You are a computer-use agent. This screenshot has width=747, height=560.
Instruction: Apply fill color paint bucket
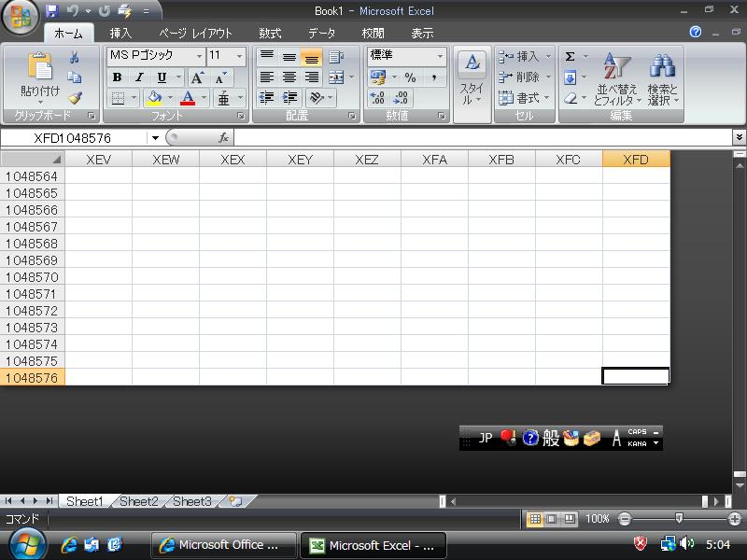(154, 98)
